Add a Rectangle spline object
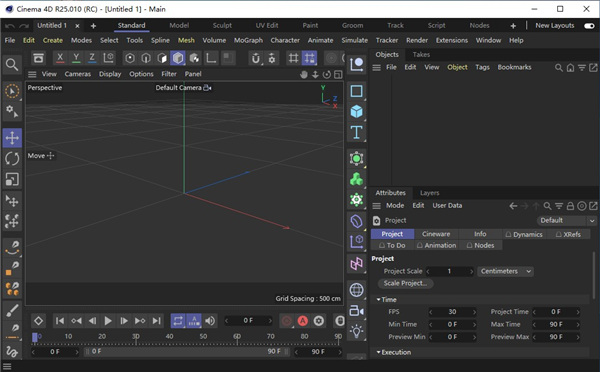The image size is (600, 372). [356, 91]
